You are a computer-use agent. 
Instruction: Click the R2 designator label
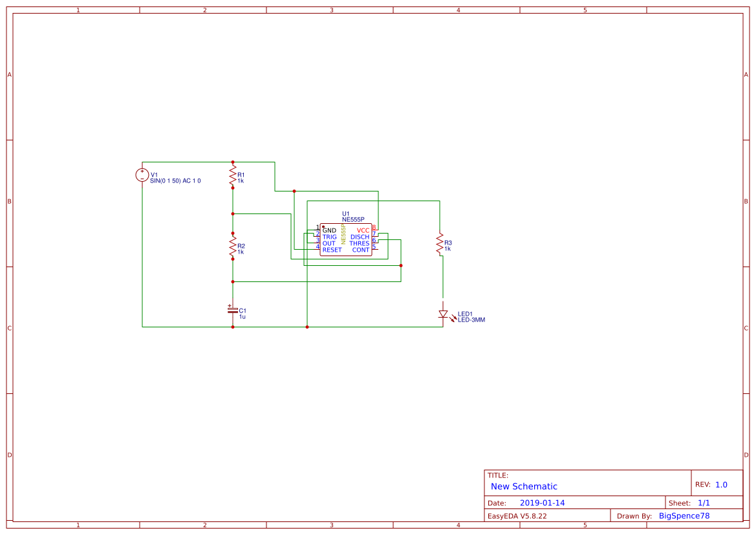pyautogui.click(x=241, y=246)
